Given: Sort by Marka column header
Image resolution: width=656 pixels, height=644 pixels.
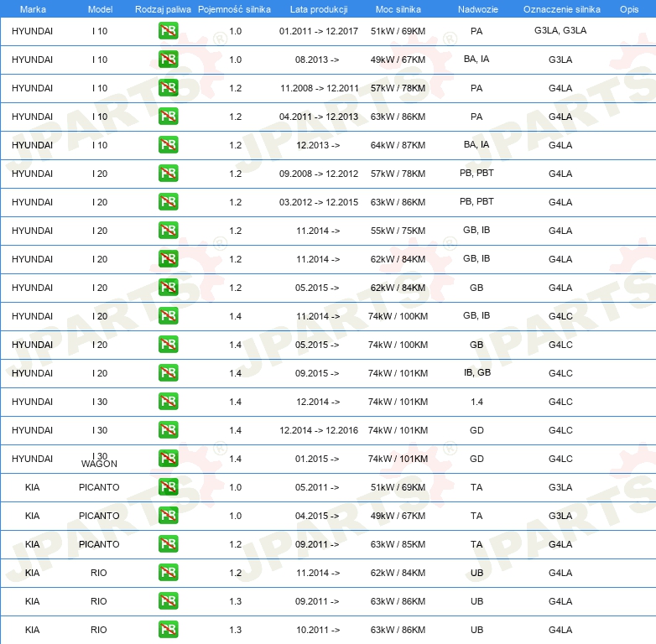Looking at the screenshot, I should coord(33,9).
